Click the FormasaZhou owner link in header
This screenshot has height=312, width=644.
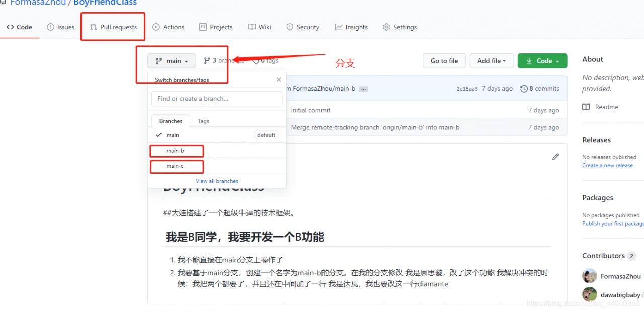coord(38,3)
